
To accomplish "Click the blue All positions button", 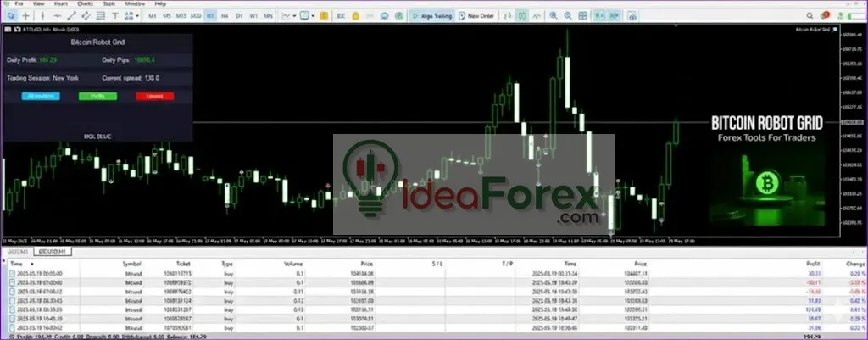I will coord(41,96).
